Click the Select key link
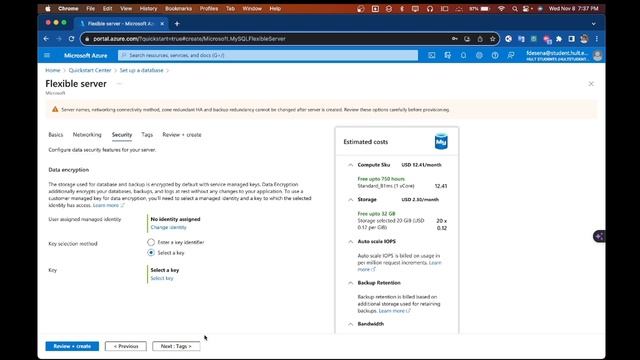This screenshot has height=360, width=640. pos(162,278)
